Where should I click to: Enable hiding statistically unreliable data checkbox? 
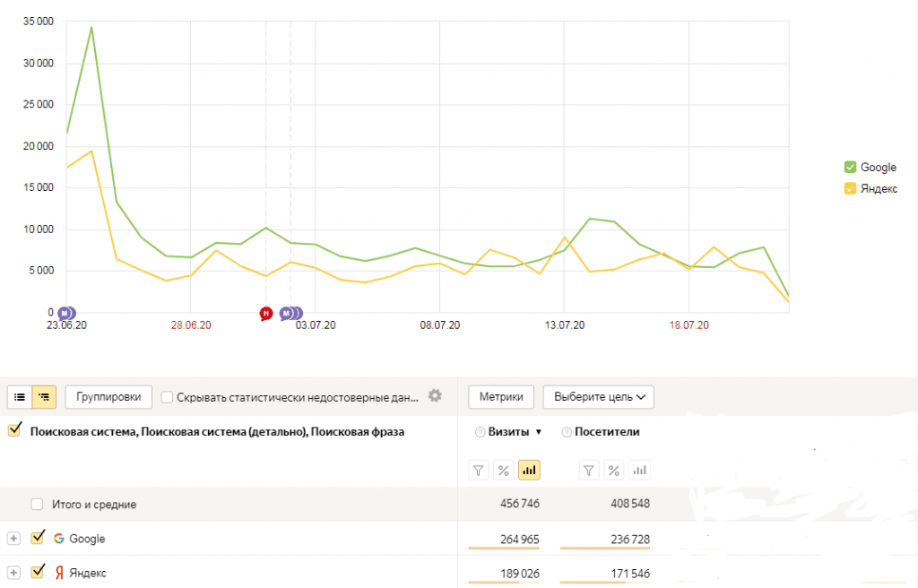click(167, 397)
